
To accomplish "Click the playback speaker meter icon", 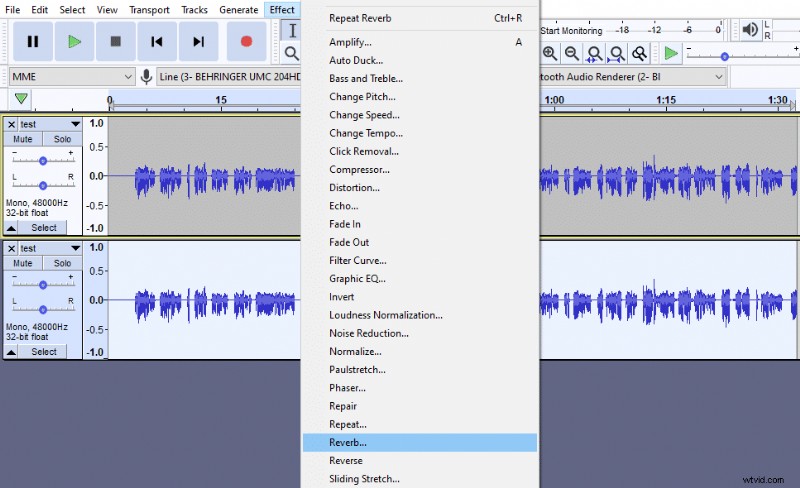I will (x=750, y=30).
